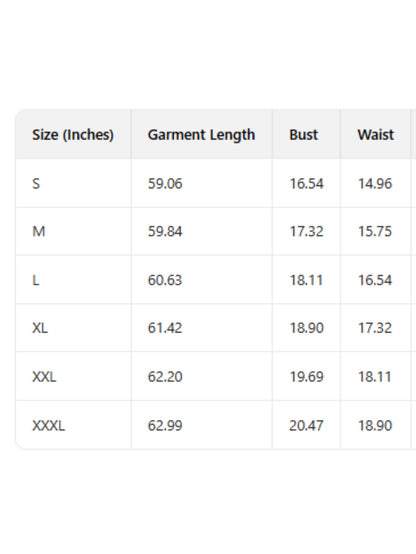The image size is (416, 554).
Task: Click the Size (Inches) column header
Action: point(73,135)
